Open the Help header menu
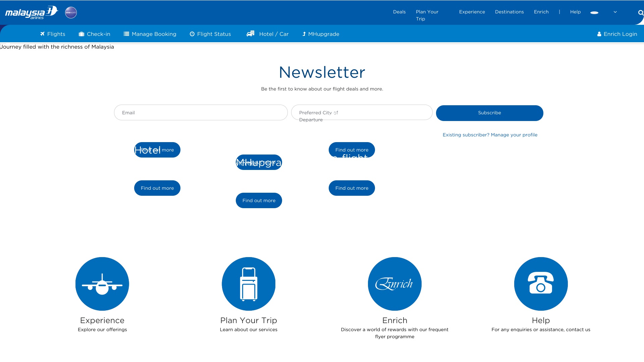 pyautogui.click(x=576, y=12)
